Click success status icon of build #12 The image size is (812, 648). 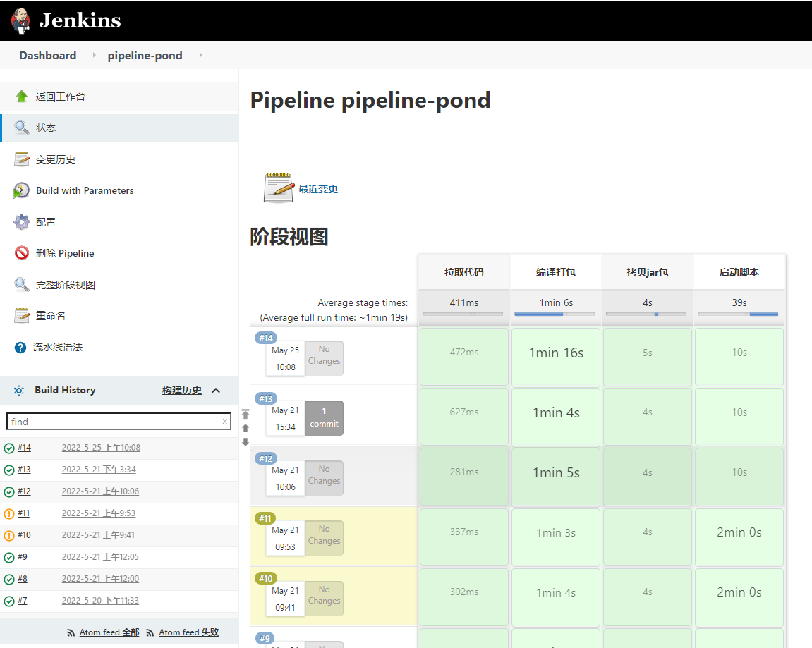tap(8, 491)
